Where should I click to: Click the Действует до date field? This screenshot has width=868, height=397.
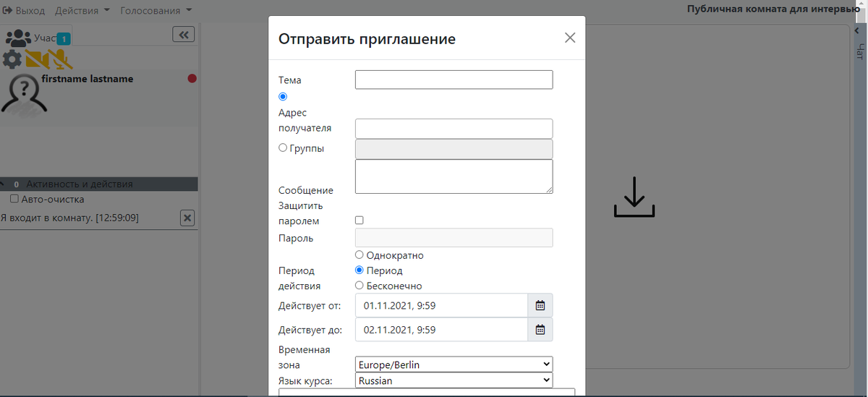pos(441,330)
